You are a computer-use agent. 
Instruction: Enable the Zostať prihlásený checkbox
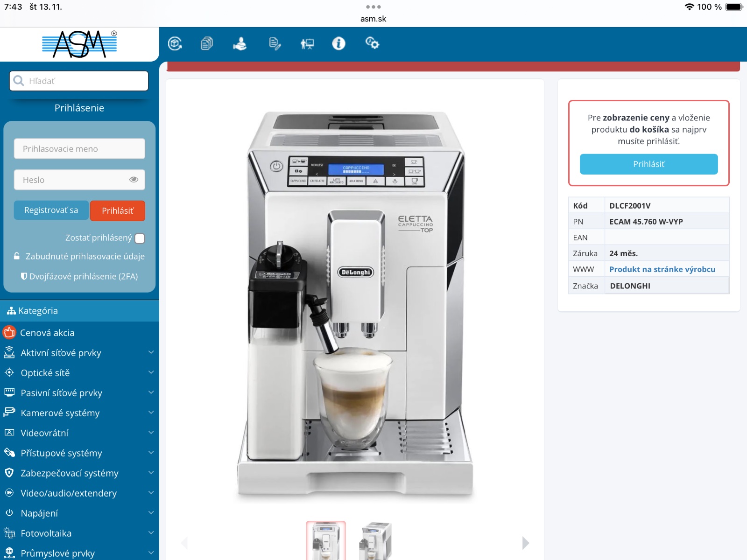pyautogui.click(x=140, y=238)
